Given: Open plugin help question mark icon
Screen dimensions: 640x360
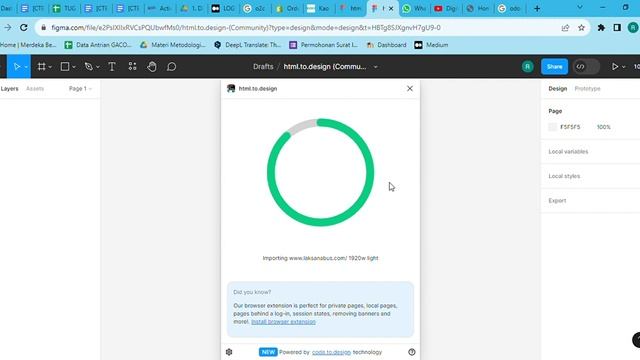Looking at the screenshot, I should tap(411, 352).
